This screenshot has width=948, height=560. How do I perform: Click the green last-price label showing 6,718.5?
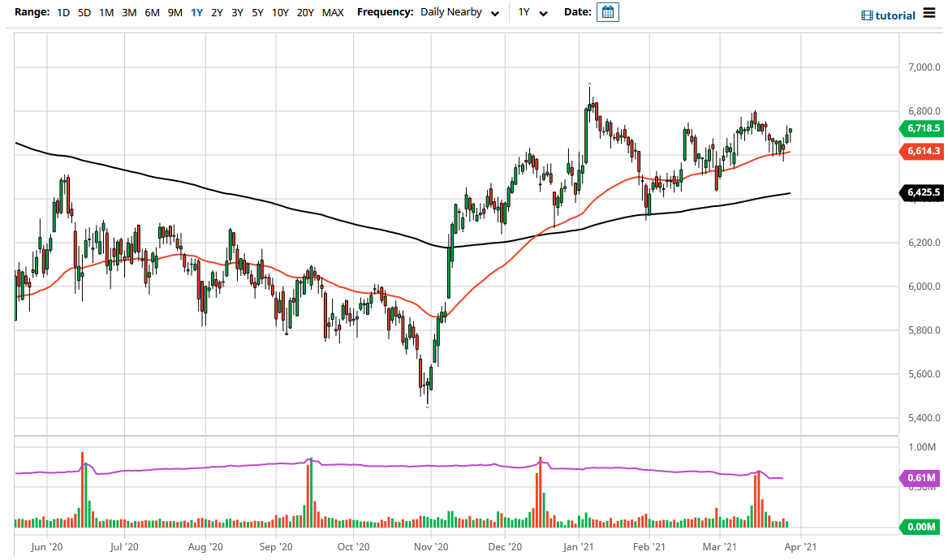point(923,129)
